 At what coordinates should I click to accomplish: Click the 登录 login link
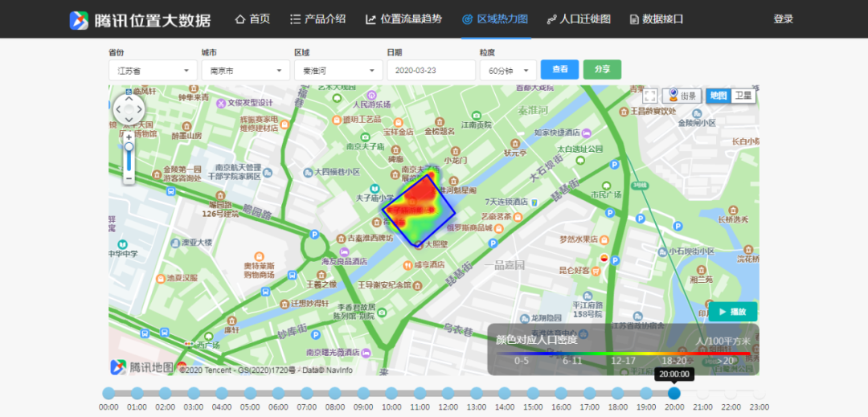(784, 19)
